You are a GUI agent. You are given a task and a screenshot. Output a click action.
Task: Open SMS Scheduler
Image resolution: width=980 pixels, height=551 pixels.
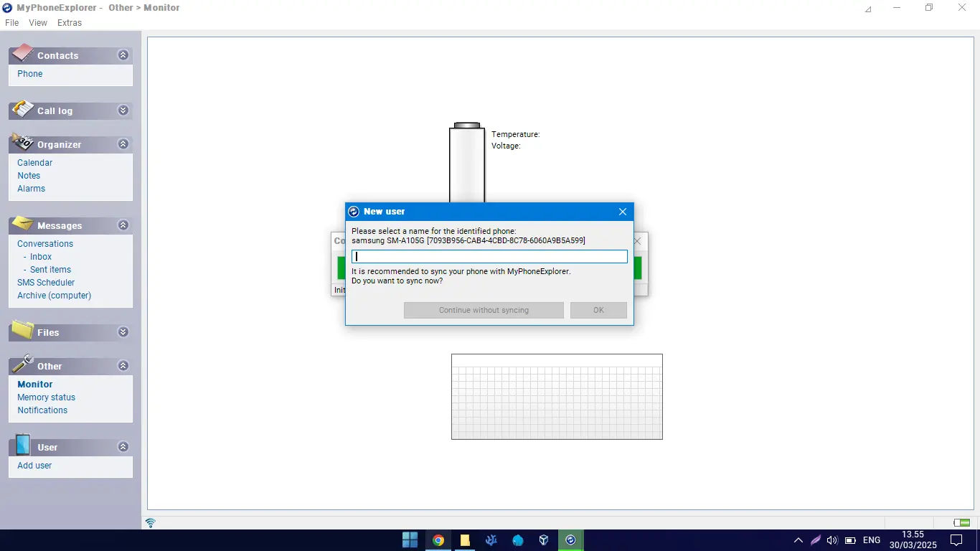tap(46, 283)
